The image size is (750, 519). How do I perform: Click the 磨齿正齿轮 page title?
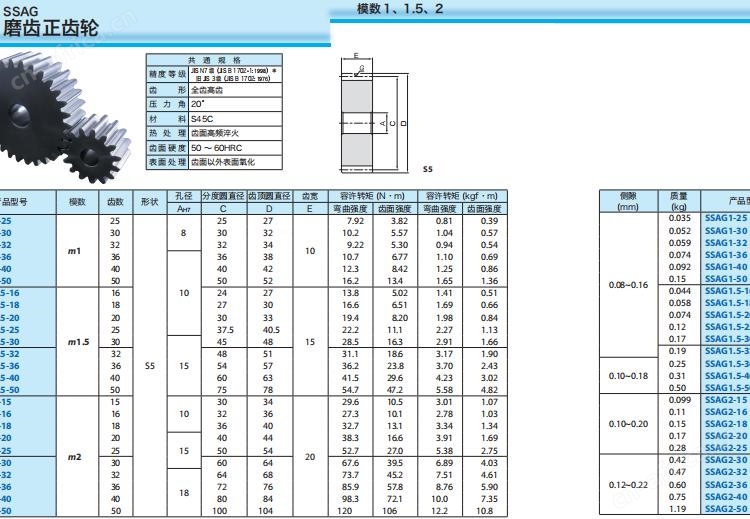50,28
